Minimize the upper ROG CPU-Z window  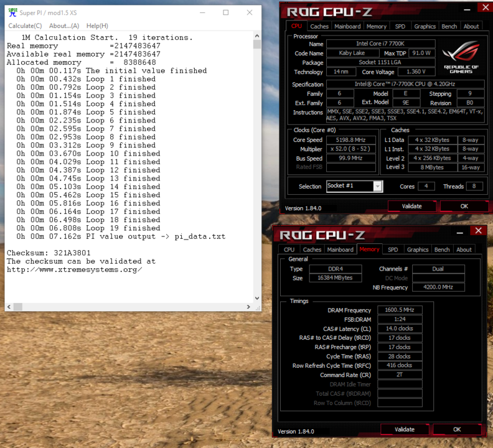pos(467,9)
